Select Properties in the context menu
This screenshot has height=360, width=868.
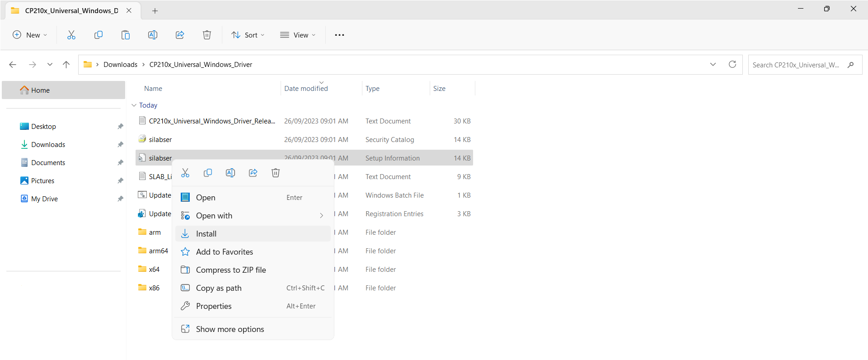tap(214, 306)
